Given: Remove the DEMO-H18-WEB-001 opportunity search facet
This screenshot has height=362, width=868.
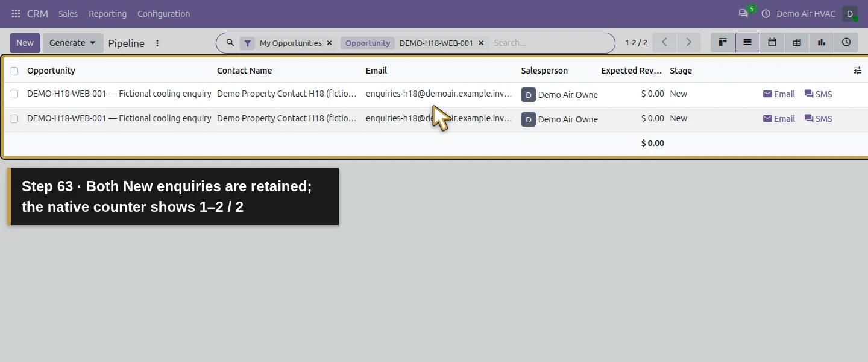Looking at the screenshot, I should click(x=481, y=43).
